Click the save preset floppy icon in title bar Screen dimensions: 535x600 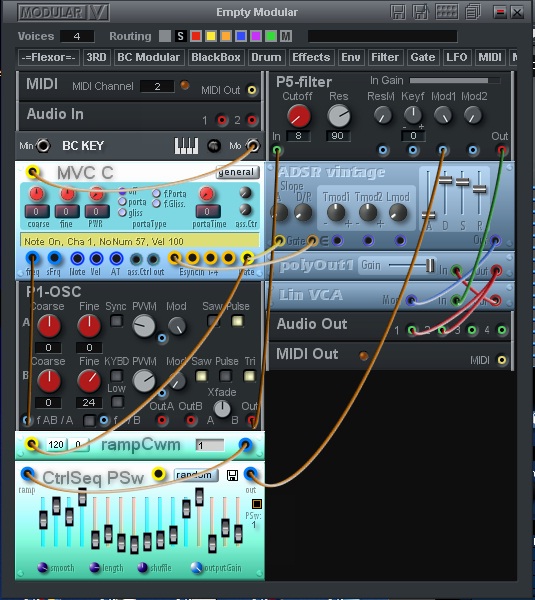(398, 12)
